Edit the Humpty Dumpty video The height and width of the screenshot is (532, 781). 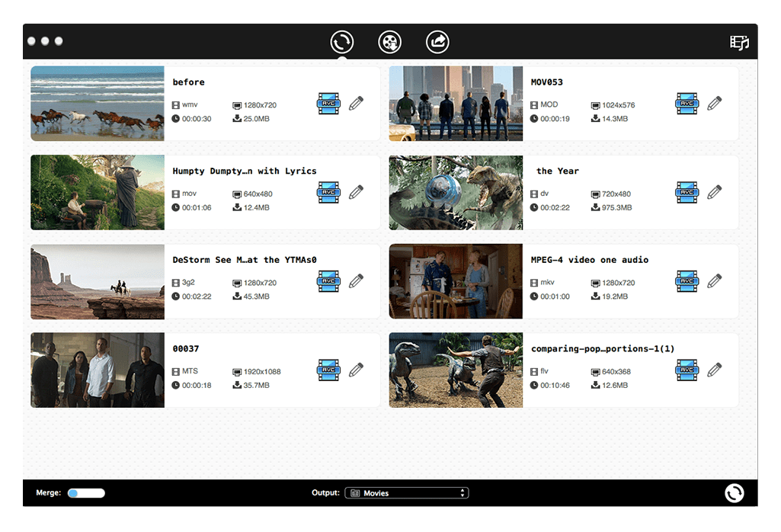tap(356, 192)
